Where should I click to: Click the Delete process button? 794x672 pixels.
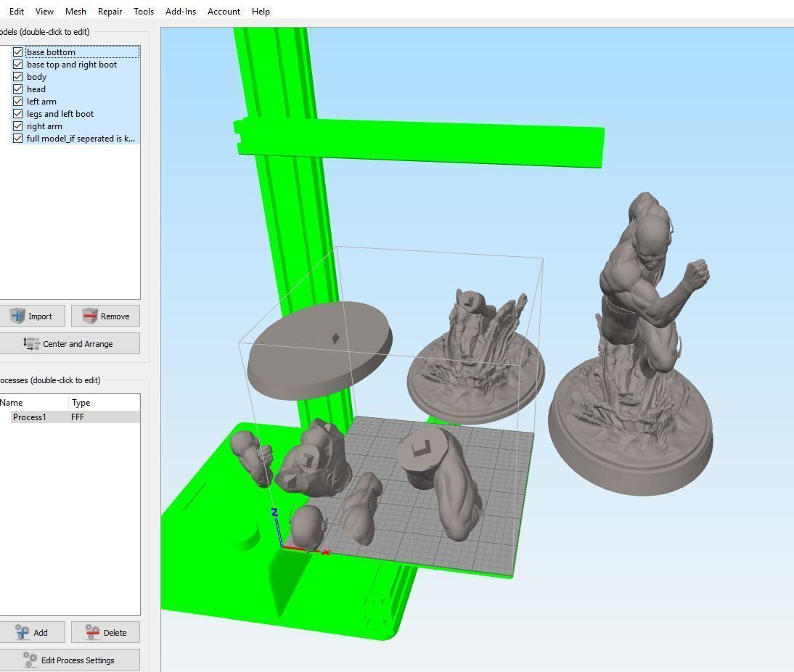105,632
